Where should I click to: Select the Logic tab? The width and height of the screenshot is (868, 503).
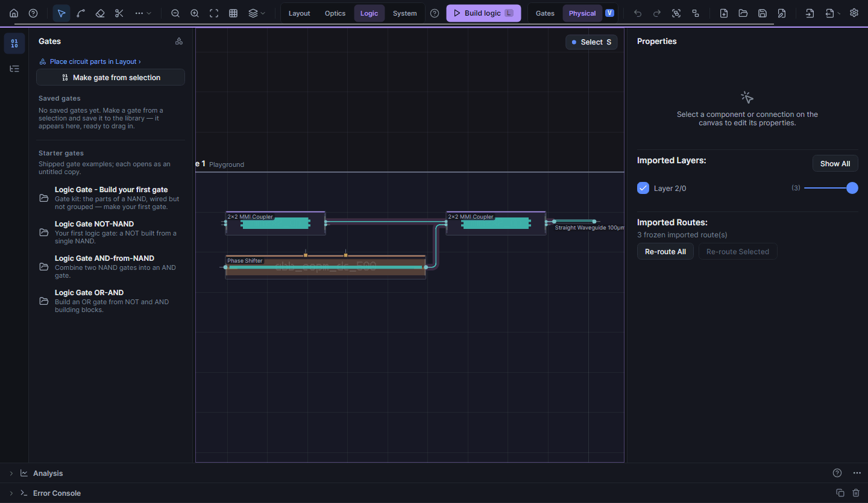coord(369,13)
